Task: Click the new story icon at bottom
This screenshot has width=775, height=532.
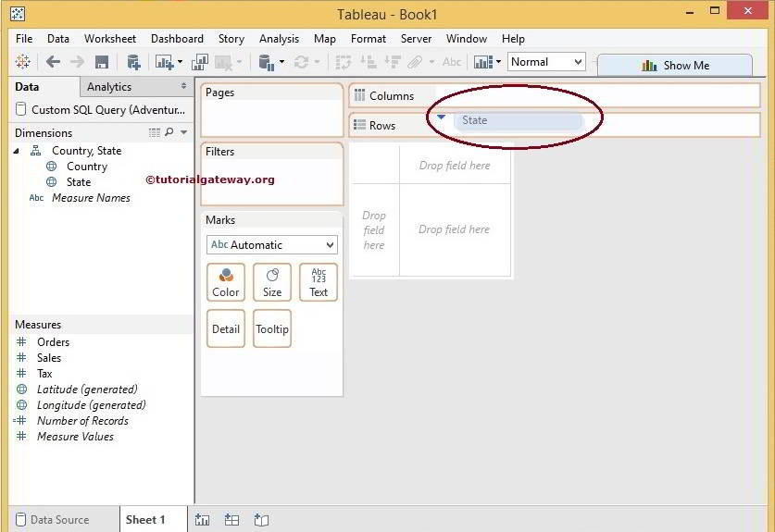Action: (x=261, y=520)
